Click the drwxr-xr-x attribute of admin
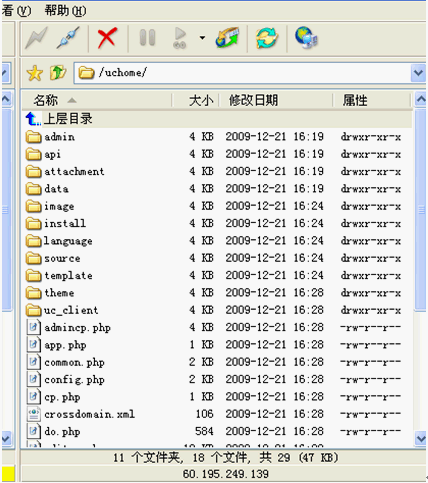The height and width of the screenshot is (483, 428). tap(371, 137)
